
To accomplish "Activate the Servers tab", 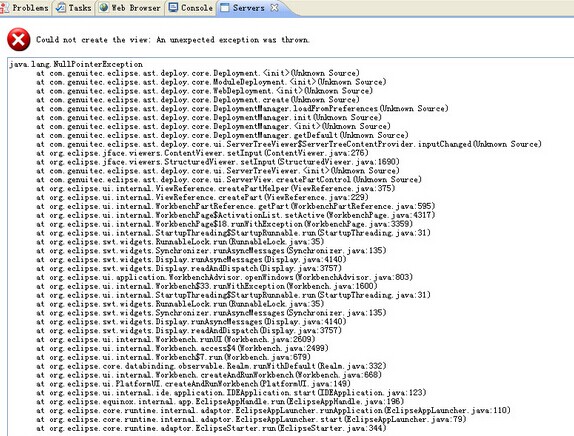I will point(249,7).
